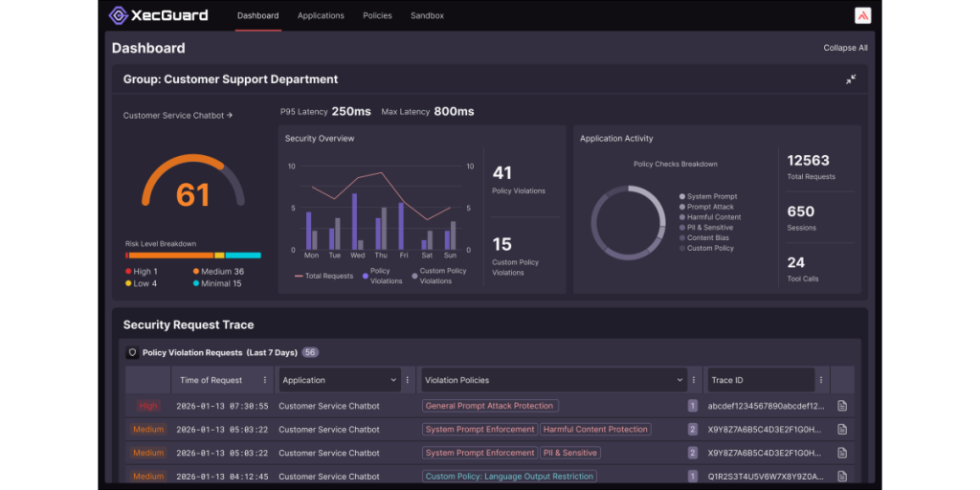This screenshot has height=490, width=980.
Task: Open the Time of Request column menu
Action: click(x=265, y=380)
